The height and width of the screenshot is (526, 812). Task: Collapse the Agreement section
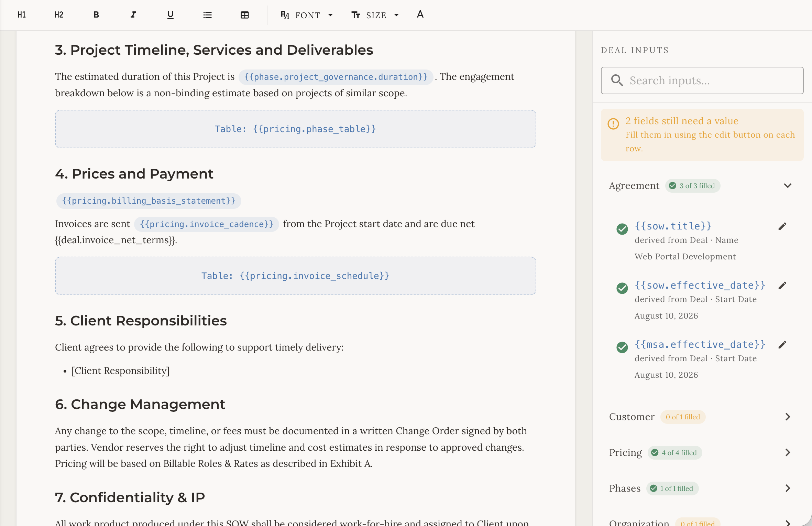(x=788, y=186)
